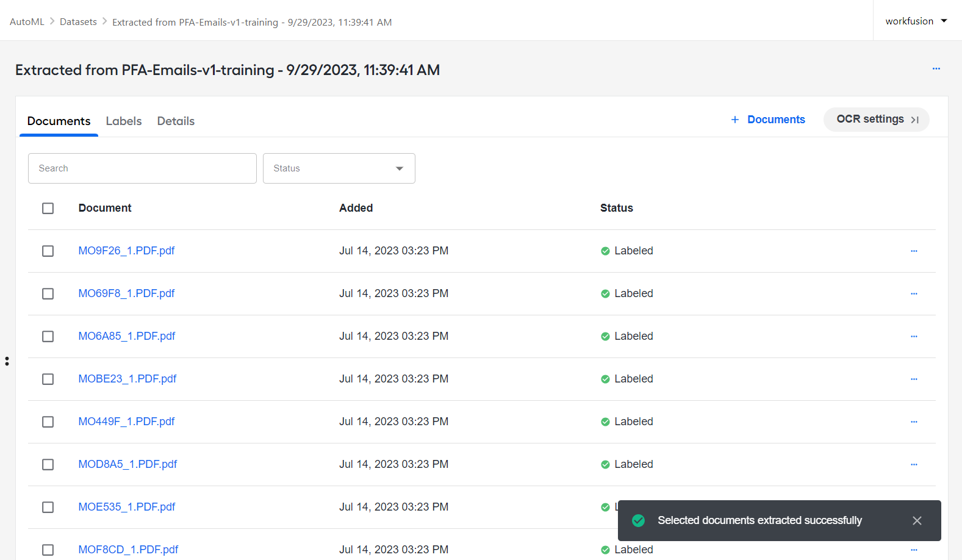Open the Status filter dropdown
The image size is (962, 560).
[x=339, y=168]
